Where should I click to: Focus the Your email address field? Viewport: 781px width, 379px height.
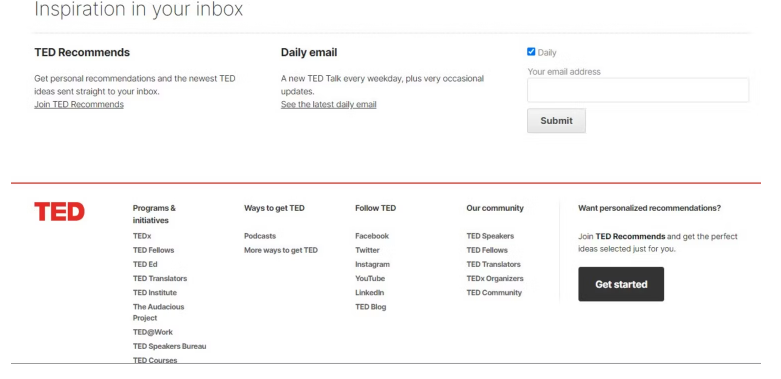[x=638, y=90]
